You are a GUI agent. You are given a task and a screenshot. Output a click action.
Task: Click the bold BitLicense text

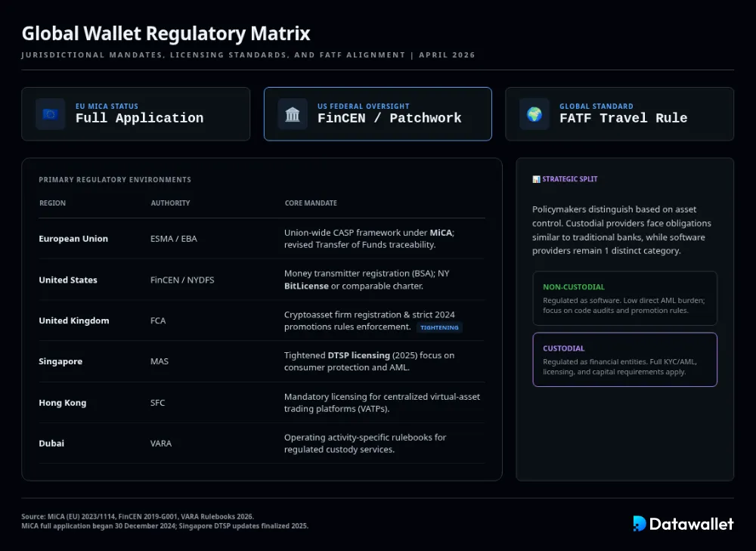pos(306,286)
